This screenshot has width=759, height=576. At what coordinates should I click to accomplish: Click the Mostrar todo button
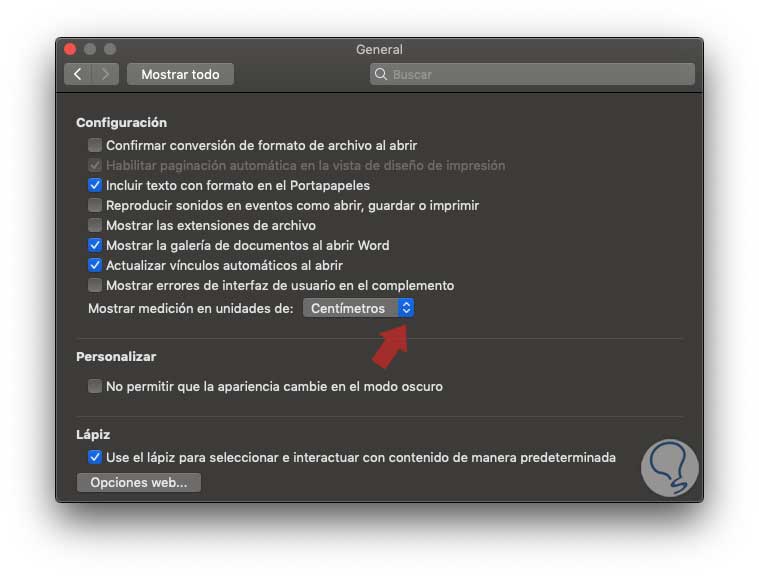point(181,74)
